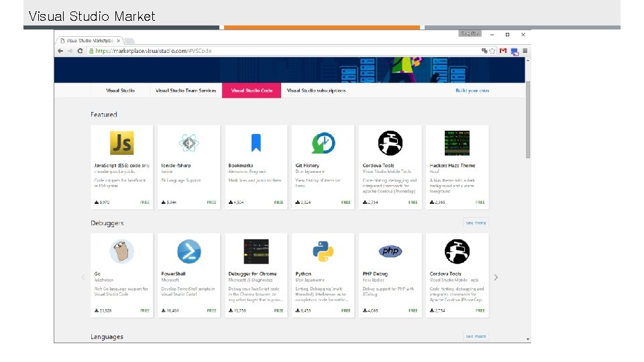Click the green padlock in address bar

tap(91, 51)
